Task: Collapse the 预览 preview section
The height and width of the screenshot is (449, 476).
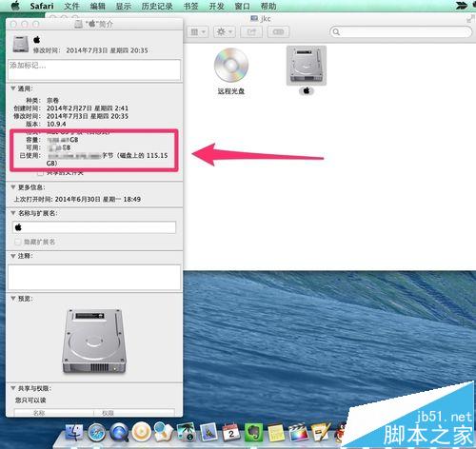Action: [x=13, y=299]
